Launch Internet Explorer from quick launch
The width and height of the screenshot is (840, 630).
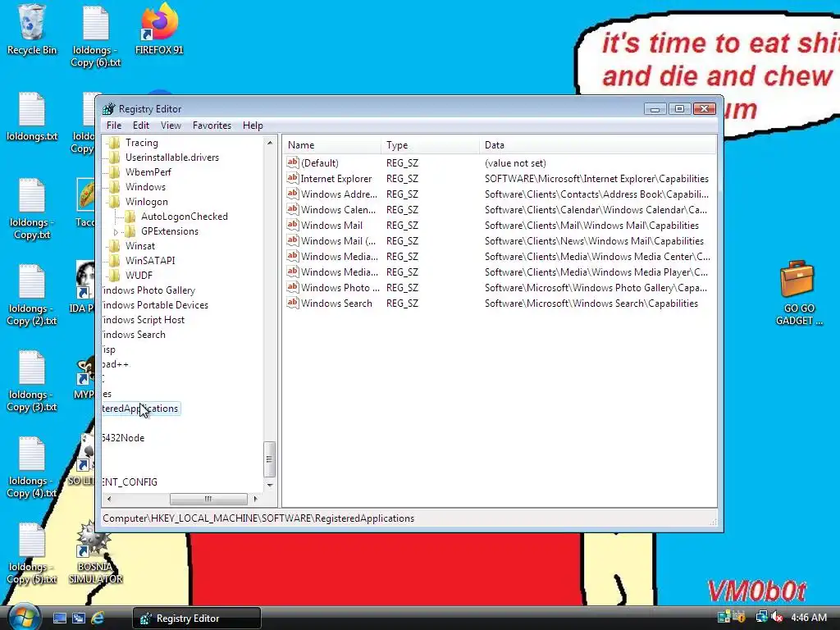click(98, 619)
